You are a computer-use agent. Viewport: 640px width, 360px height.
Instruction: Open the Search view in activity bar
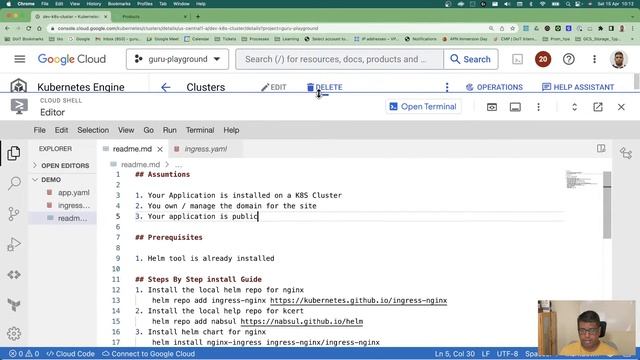tap(14, 183)
